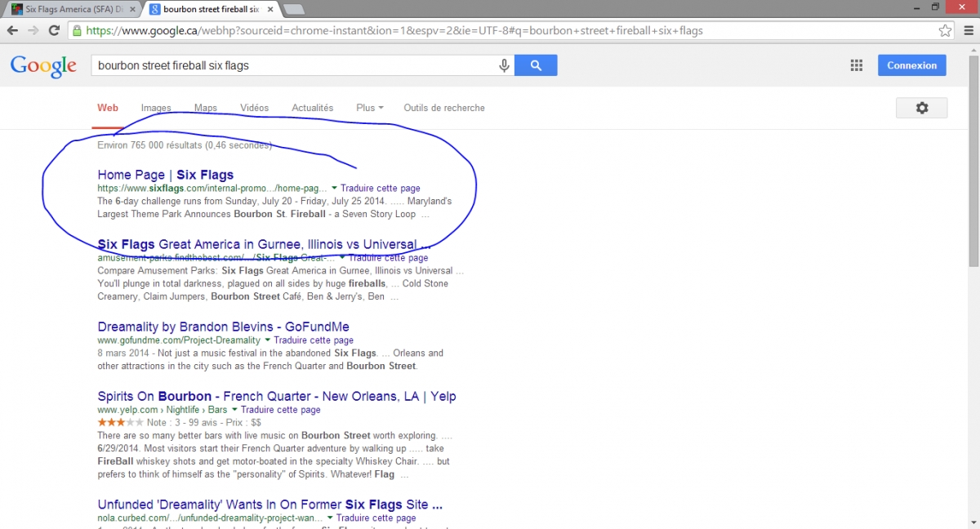Viewport: 980px width, 529px height.
Task: Click the '8 mars 2014' snippet date
Action: coord(123,353)
